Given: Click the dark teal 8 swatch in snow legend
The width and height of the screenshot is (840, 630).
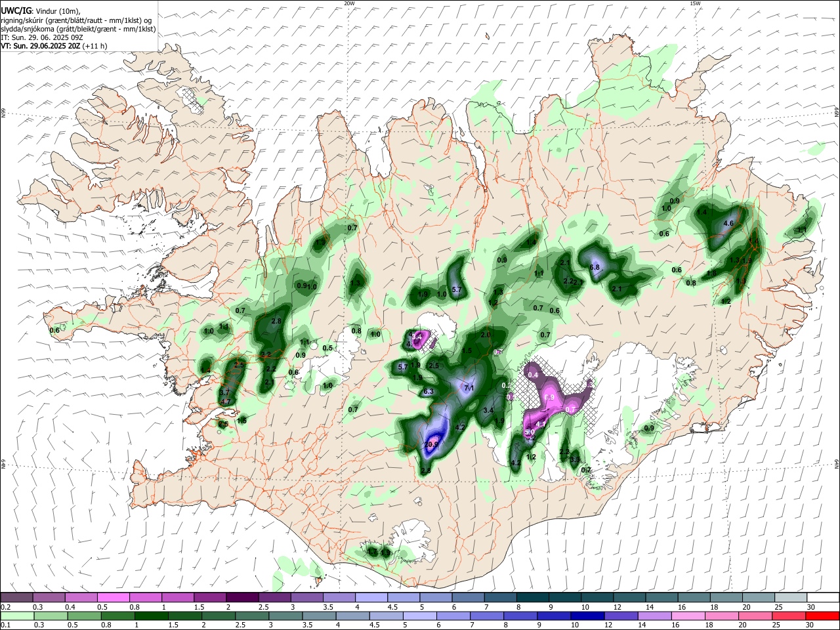Looking at the screenshot, I should pos(532,597).
